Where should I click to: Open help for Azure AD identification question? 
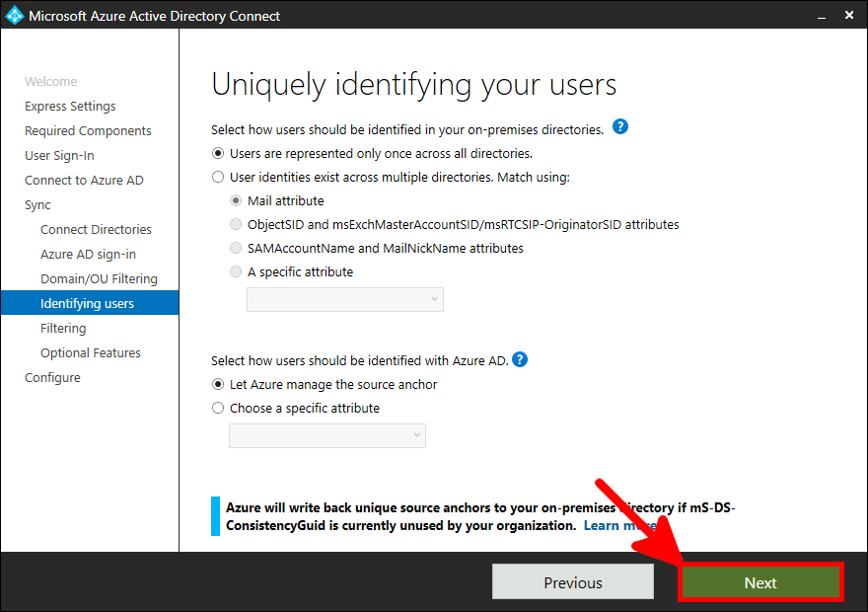coord(520,359)
